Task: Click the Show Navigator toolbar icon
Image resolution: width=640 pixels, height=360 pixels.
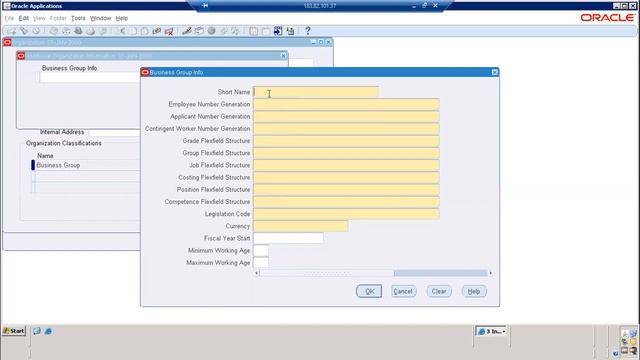Action: coord(36,31)
